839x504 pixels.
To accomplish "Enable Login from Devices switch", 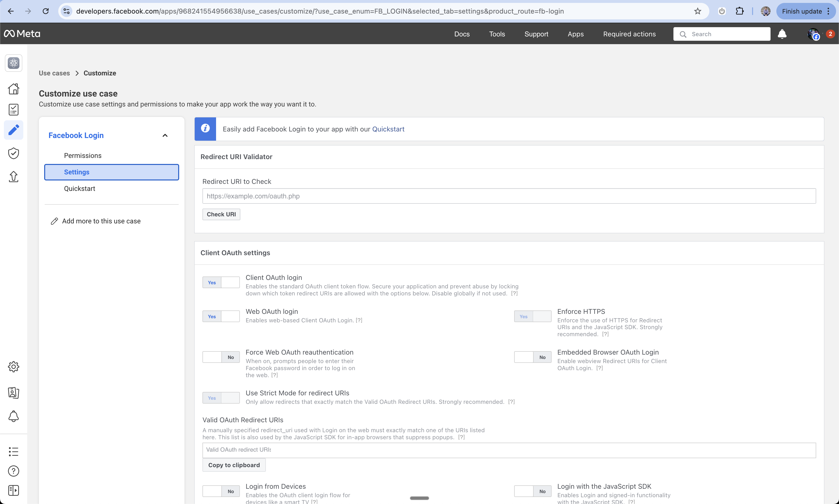I will [x=221, y=491].
